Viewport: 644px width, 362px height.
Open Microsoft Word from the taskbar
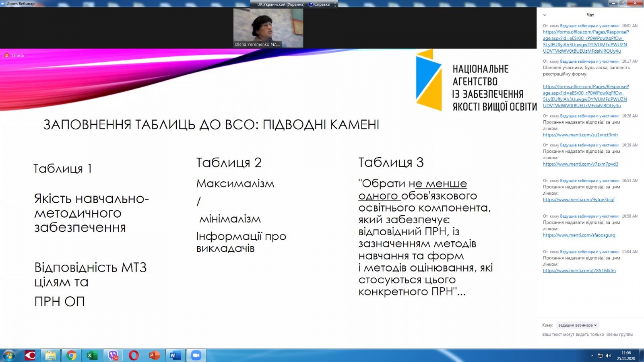pyautogui.click(x=175, y=356)
